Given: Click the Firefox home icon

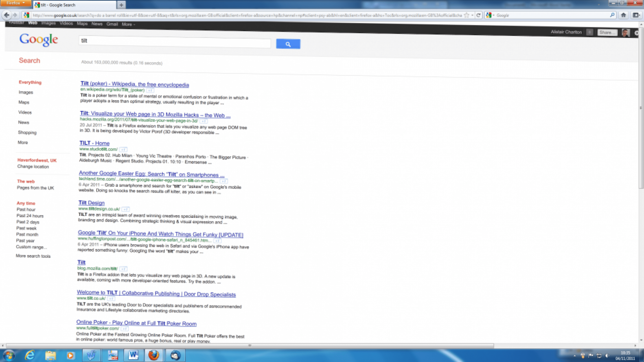Looking at the screenshot, I should pyautogui.click(x=623, y=15).
